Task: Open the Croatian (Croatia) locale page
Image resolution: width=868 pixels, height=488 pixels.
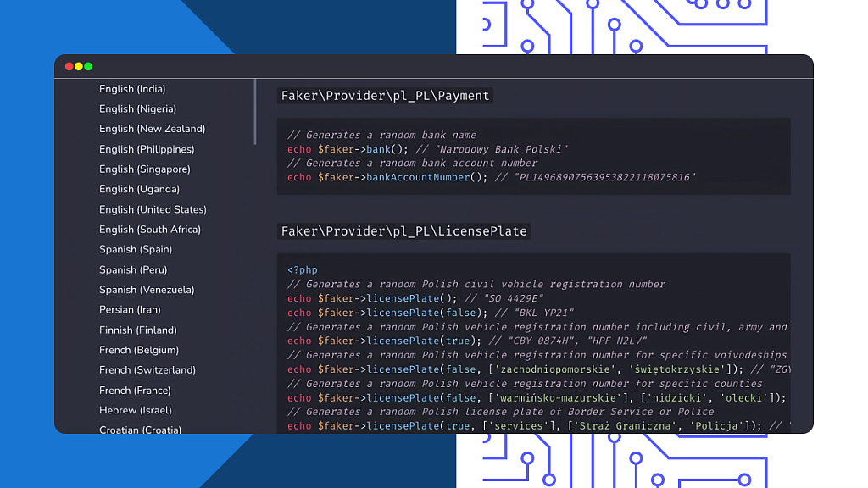Action: pos(140,430)
